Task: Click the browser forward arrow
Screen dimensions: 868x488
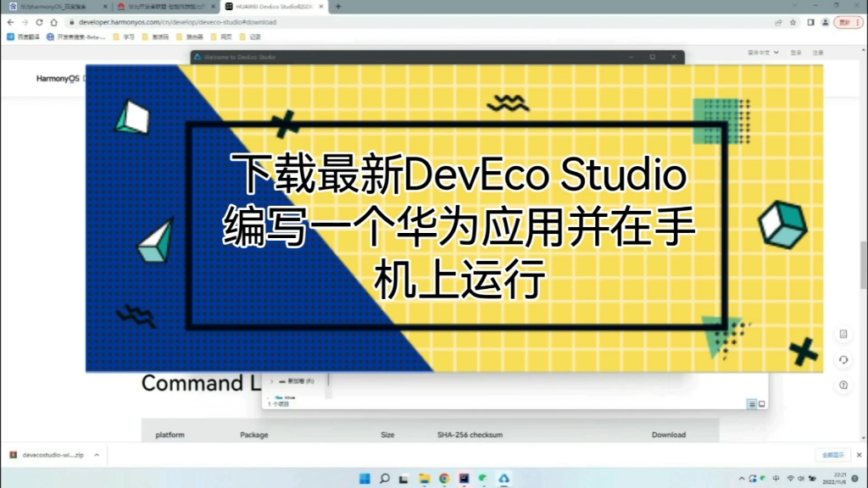Action: tap(25, 22)
